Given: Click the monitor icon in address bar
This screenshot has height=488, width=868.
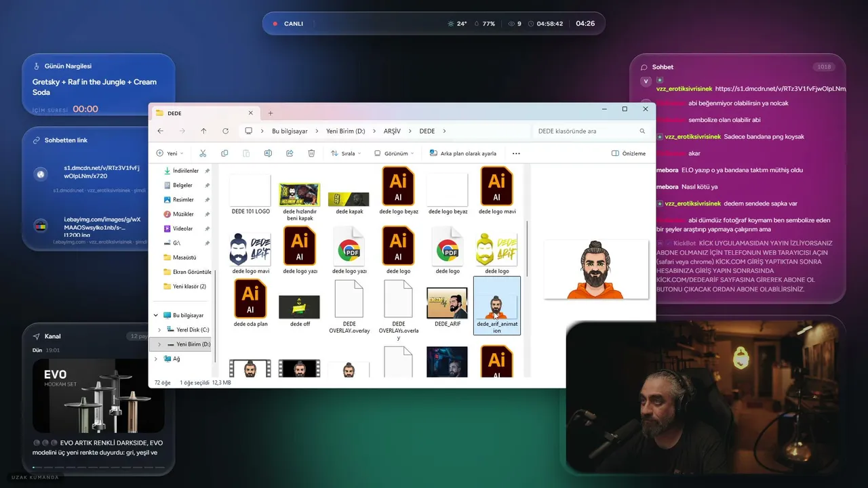Looking at the screenshot, I should point(249,131).
